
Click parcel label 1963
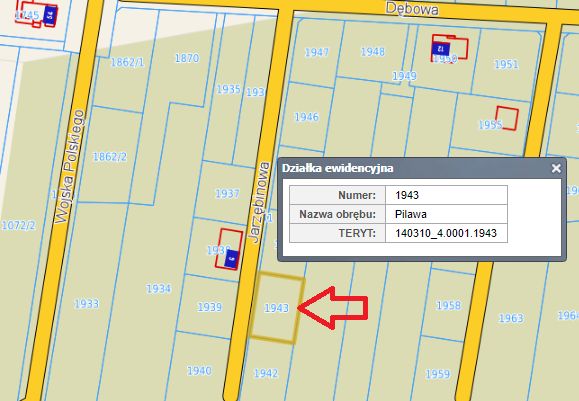511,318
